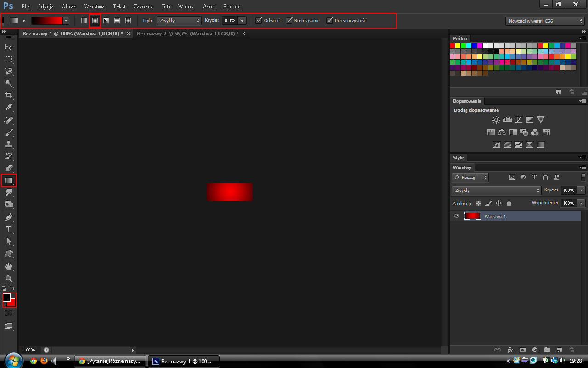Choose the radial gradient style
Viewport: 588px width, 368px height.
point(95,21)
